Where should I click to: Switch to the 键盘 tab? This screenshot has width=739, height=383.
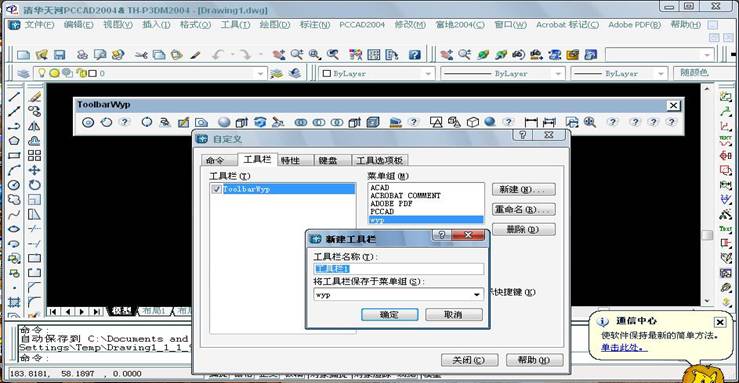tap(332, 160)
